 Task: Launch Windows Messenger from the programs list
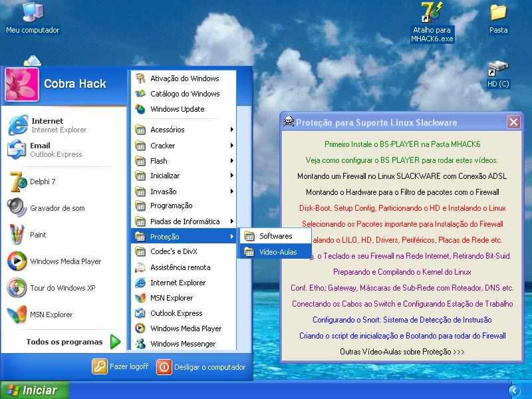tap(182, 344)
